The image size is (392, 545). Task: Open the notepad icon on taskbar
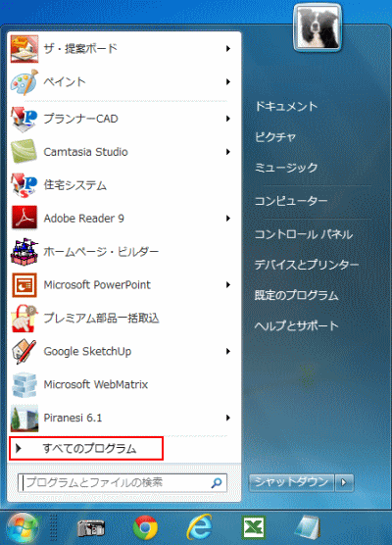coord(307,527)
